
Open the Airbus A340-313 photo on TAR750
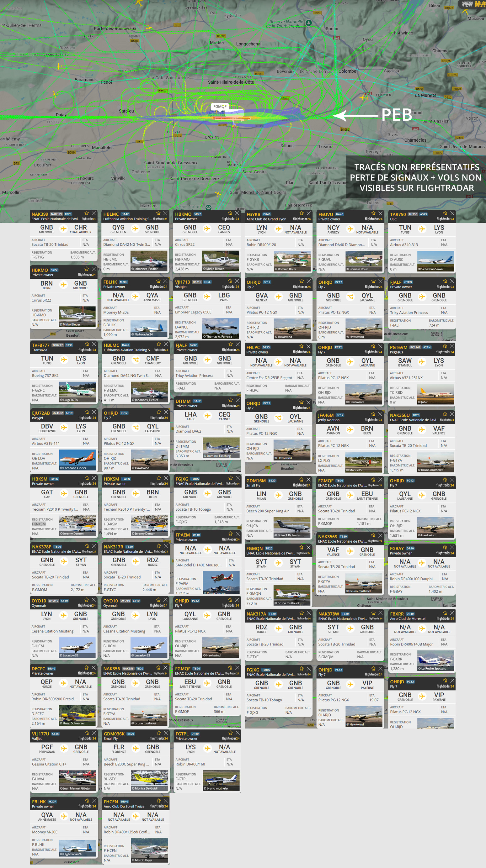(435, 261)
